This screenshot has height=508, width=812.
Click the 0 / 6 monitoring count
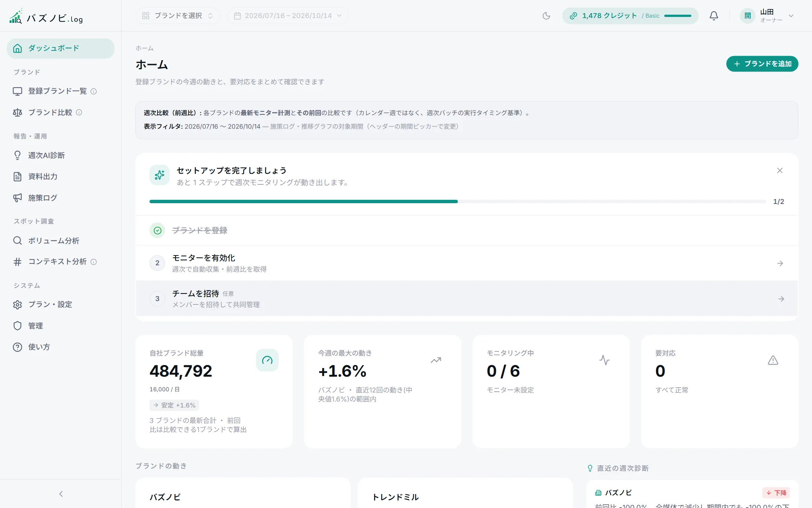pos(503,371)
